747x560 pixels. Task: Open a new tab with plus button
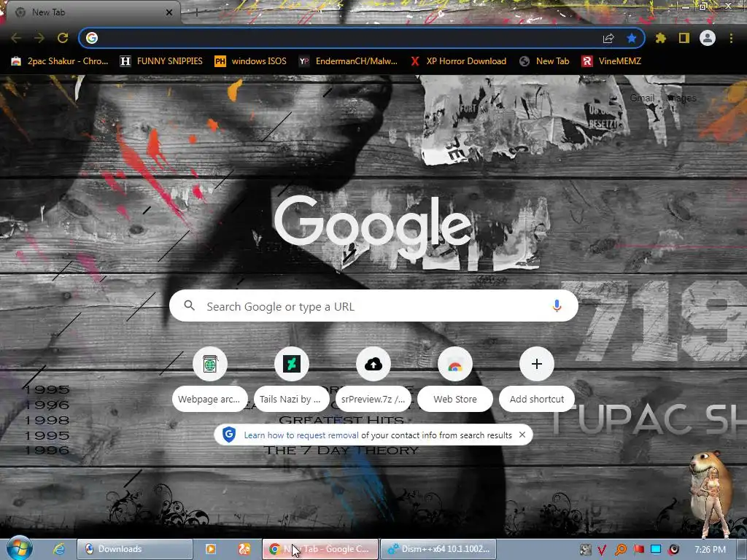(197, 12)
